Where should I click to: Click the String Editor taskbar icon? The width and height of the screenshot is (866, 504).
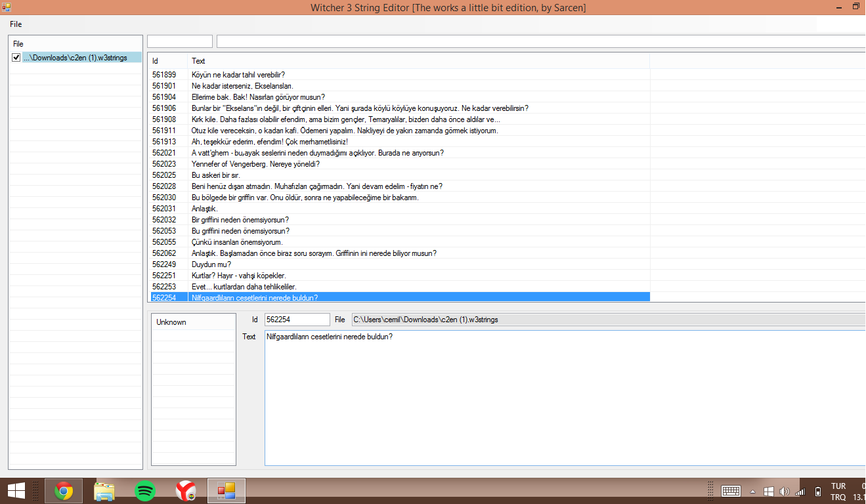point(227,491)
